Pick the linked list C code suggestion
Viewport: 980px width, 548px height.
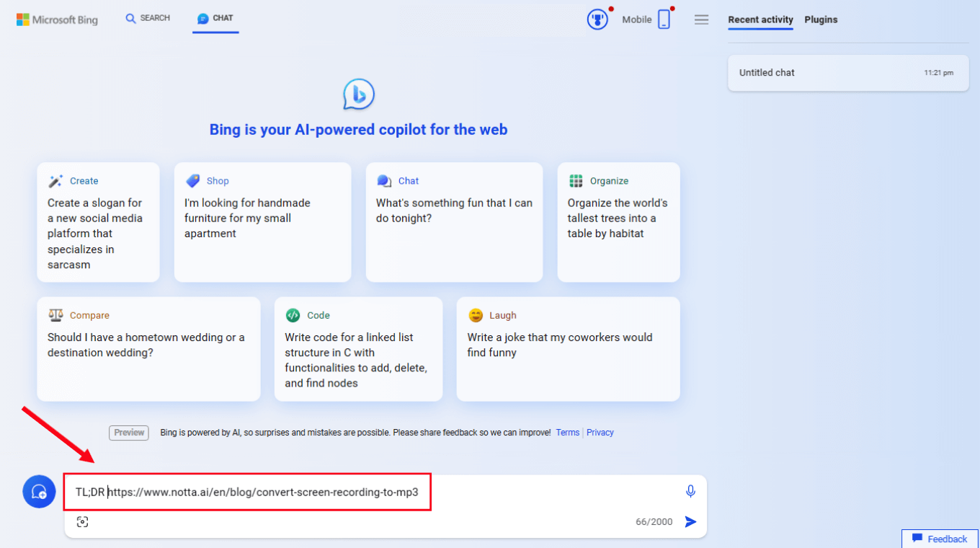[358, 349]
